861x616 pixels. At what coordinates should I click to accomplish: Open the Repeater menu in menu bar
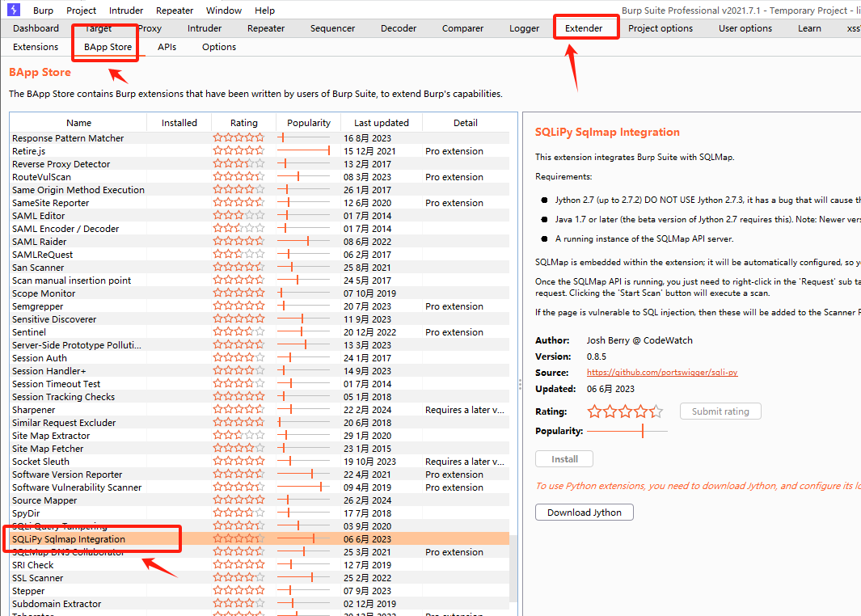(x=175, y=11)
